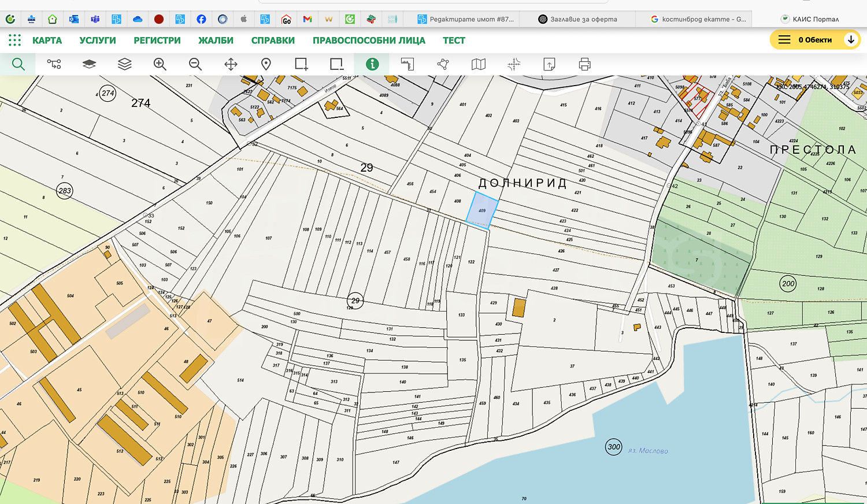This screenshot has width=867, height=504.
Task: Open the green house pinned tab
Action: pyautogui.click(x=53, y=19)
